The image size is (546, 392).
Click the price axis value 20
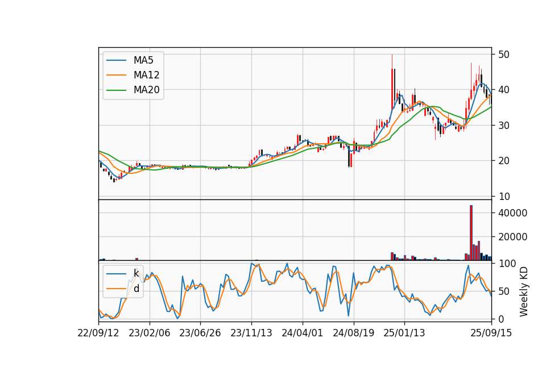tap(504, 161)
